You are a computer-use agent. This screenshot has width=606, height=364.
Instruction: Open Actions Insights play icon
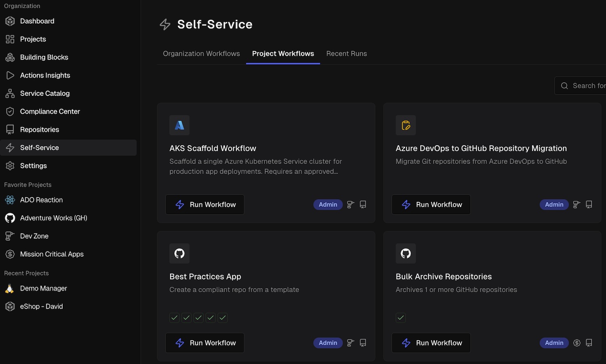pyautogui.click(x=10, y=76)
